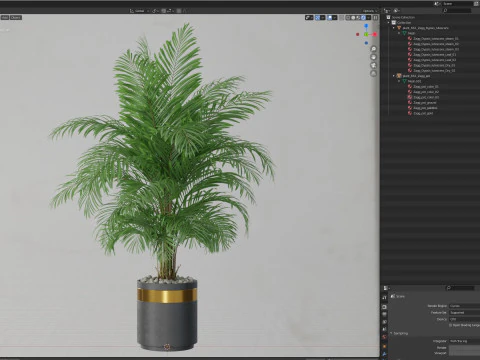Screen dimensions: 480x360
Task: Open the Device CPU dropdown
Action: pyautogui.click(x=465, y=319)
